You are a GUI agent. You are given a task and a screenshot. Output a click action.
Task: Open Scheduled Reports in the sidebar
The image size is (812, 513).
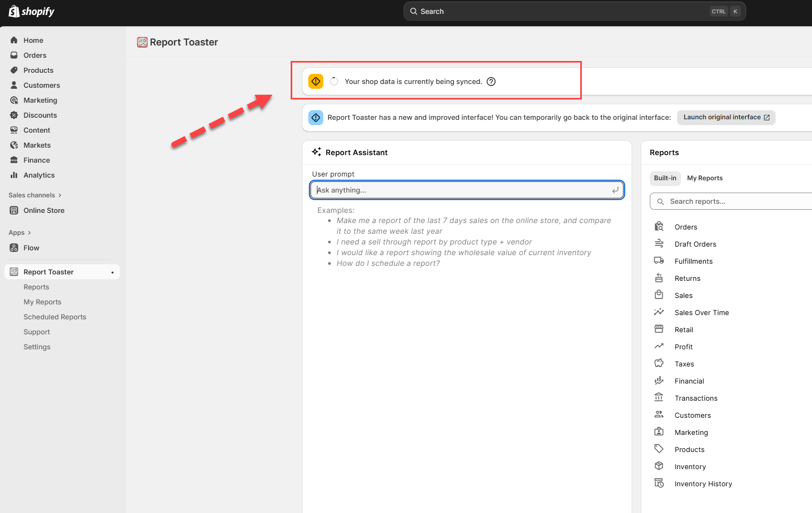tap(55, 317)
